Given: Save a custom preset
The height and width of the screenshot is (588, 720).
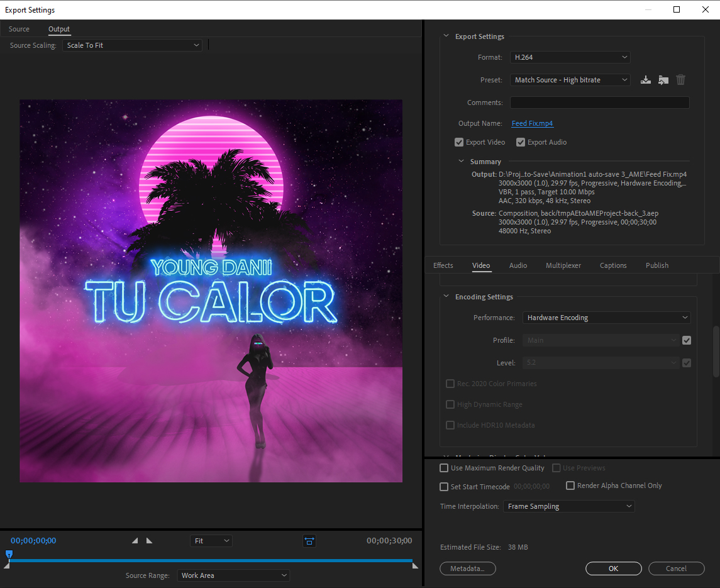Looking at the screenshot, I should (x=645, y=80).
